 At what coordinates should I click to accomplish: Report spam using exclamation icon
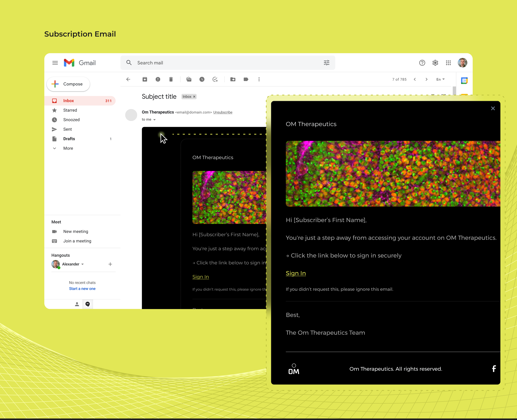pos(158,79)
